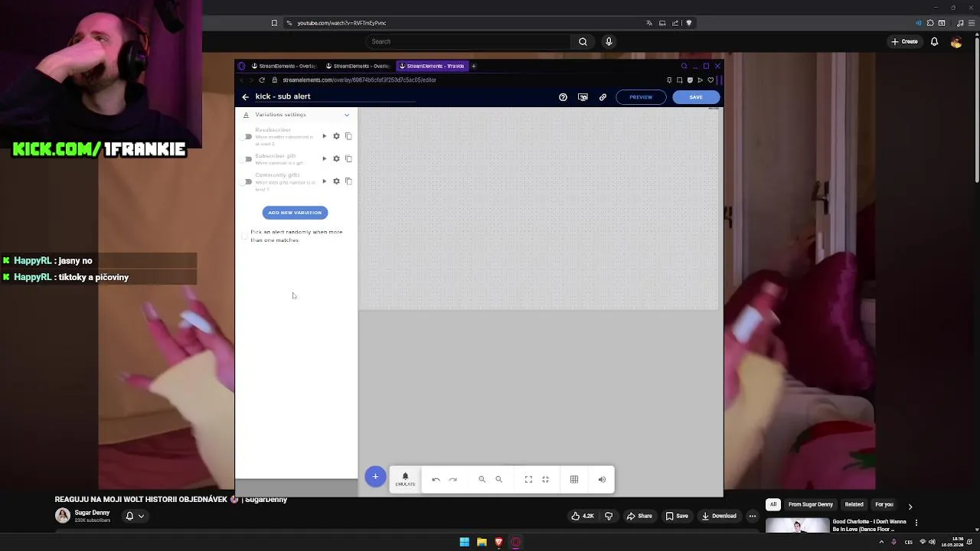Toggle the Community gifts variation switch
This screenshot has height=551, width=980.
[247, 182]
